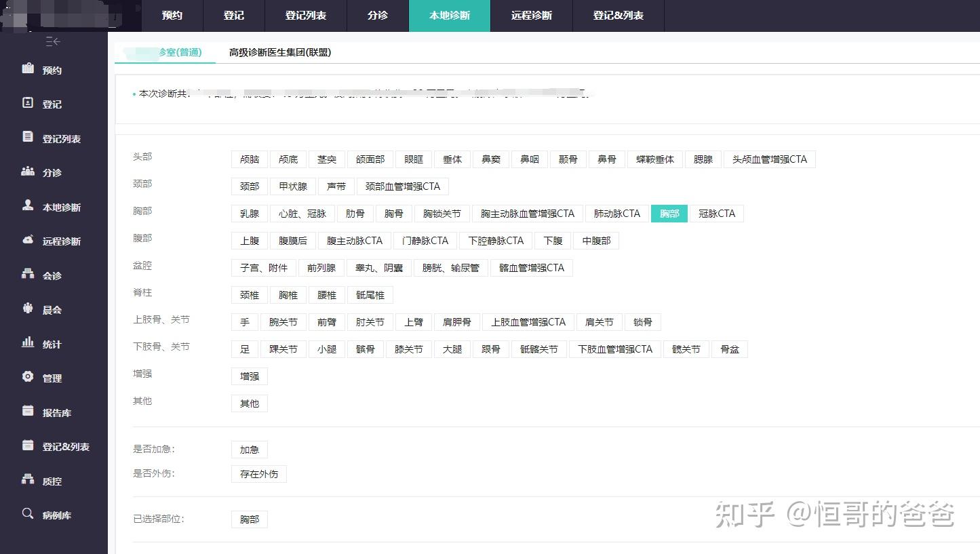Click the 预约 icon in the sidebar
The height and width of the screenshot is (554, 980).
tap(28, 68)
